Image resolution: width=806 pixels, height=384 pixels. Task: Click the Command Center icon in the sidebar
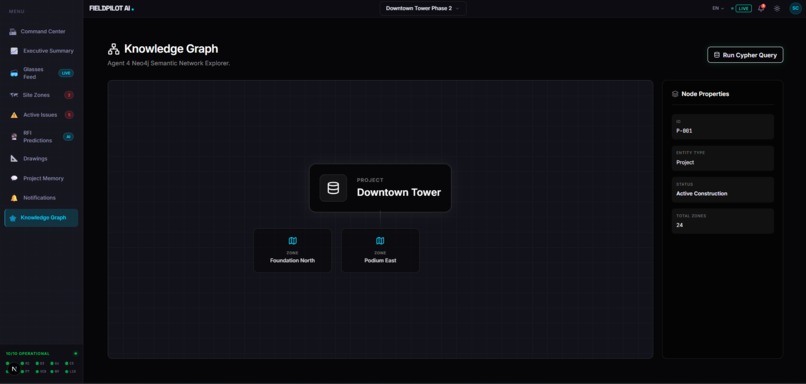coord(13,32)
